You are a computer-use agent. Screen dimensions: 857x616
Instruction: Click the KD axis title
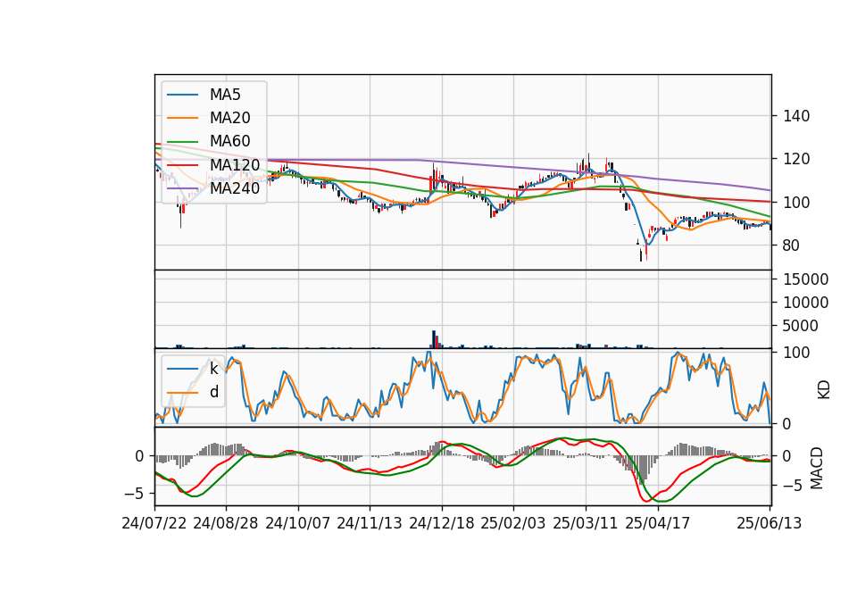click(x=824, y=390)
